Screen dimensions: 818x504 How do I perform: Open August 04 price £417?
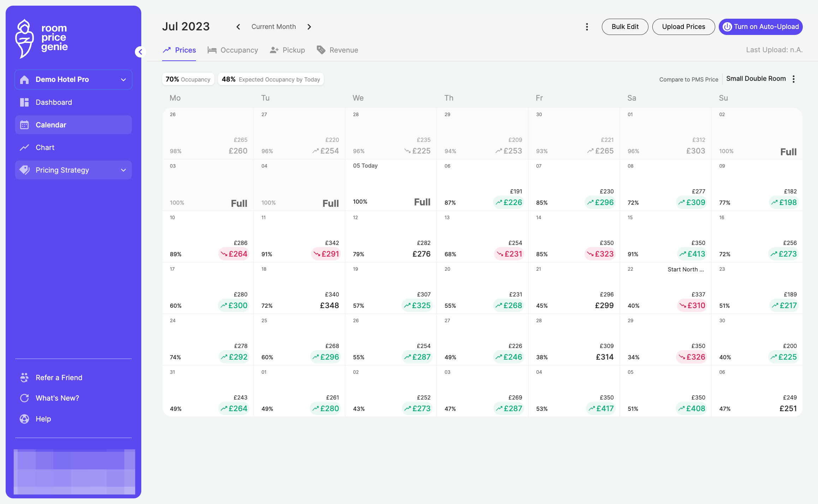pos(601,408)
